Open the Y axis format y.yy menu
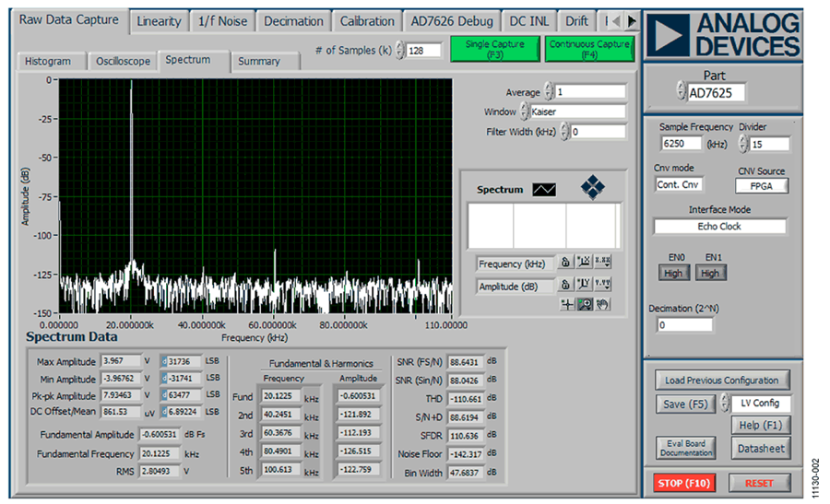830x504 pixels. click(602, 285)
